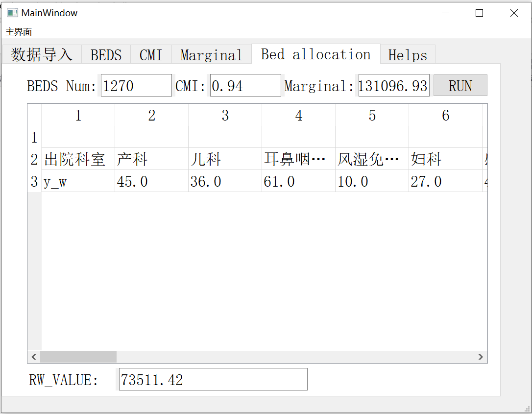Viewport: 532px width, 414px height.
Task: Click the right arrow of horizontal scrollbar
Action: (x=481, y=357)
